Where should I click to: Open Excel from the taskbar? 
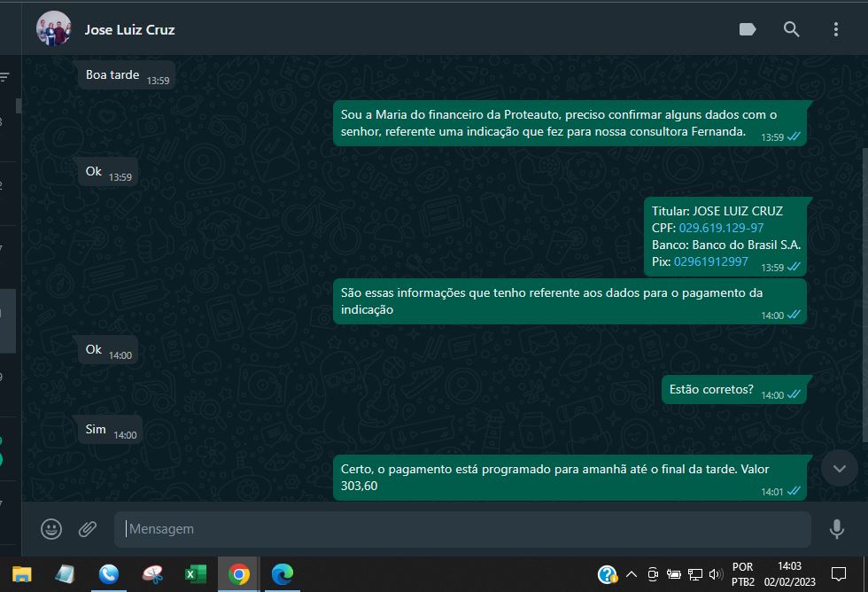point(195,574)
